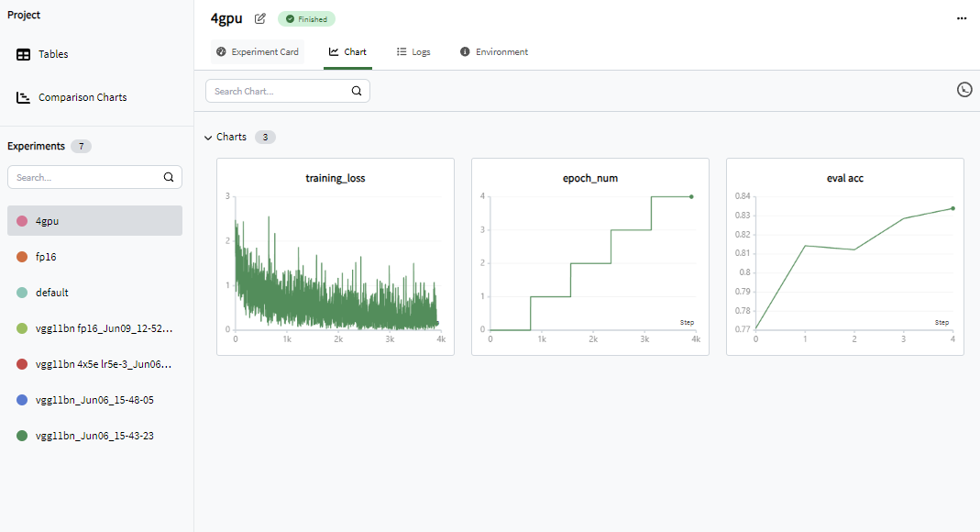Screen dimensions: 980x532
Task: Click the Comparison Charts icon in sidebar
Action: tap(23, 97)
